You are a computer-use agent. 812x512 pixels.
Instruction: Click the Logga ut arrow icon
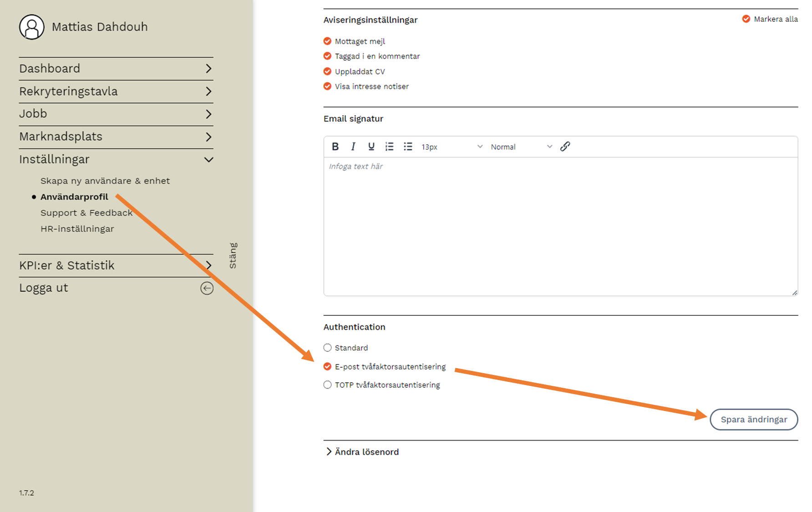(x=207, y=288)
